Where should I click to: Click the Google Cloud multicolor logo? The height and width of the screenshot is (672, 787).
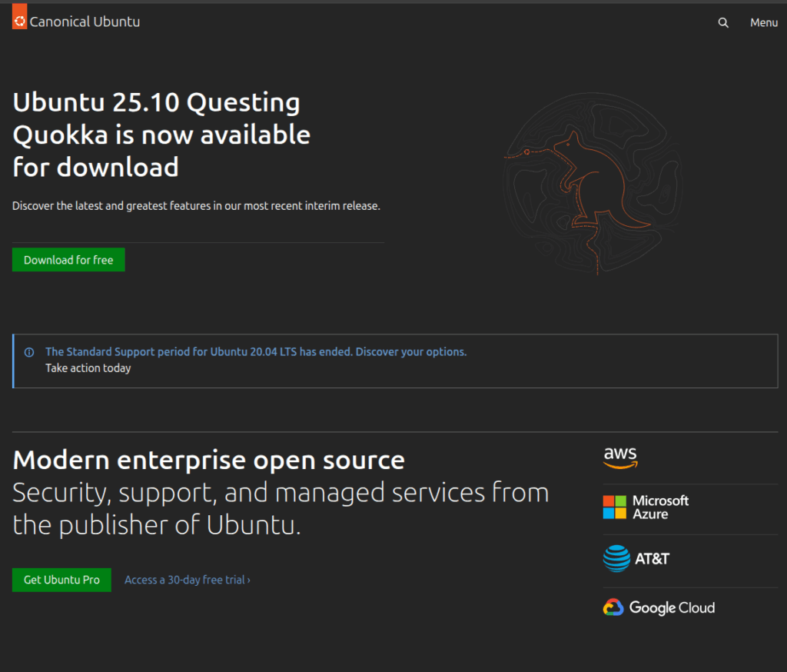pos(613,607)
